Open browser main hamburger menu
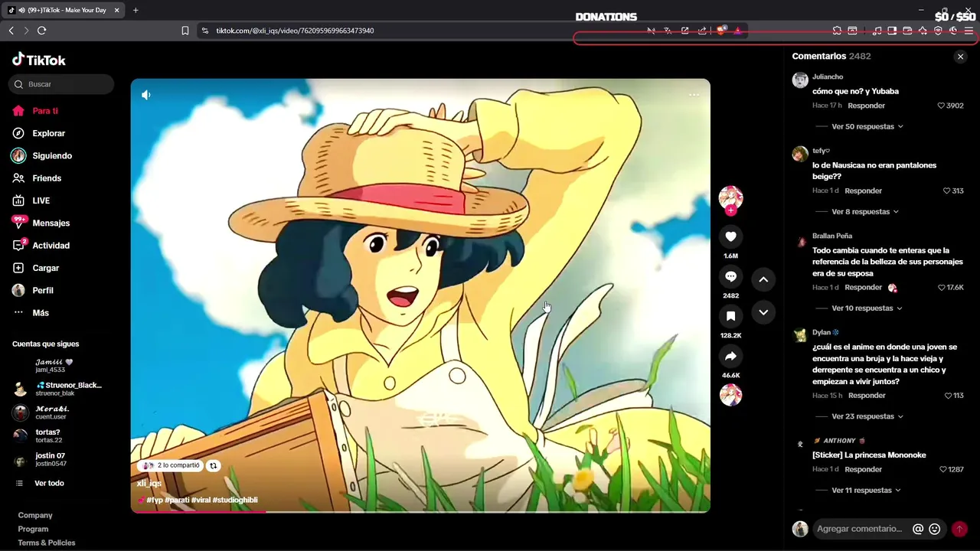The width and height of the screenshot is (980, 551). tap(969, 31)
